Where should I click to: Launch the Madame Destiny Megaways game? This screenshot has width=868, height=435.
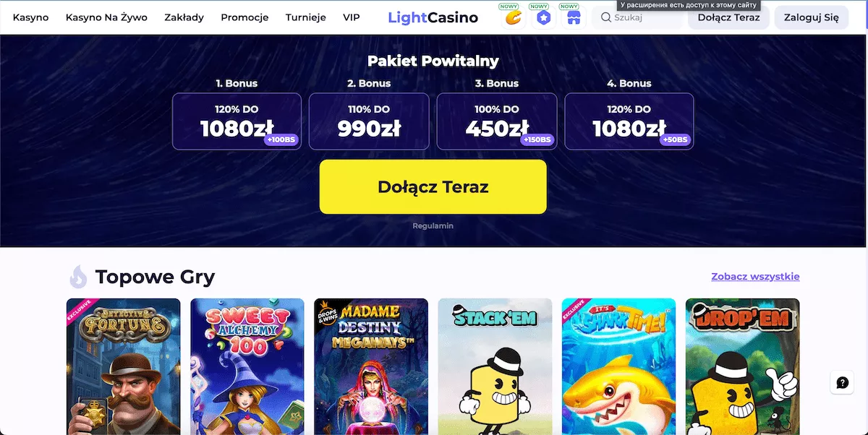tap(371, 366)
